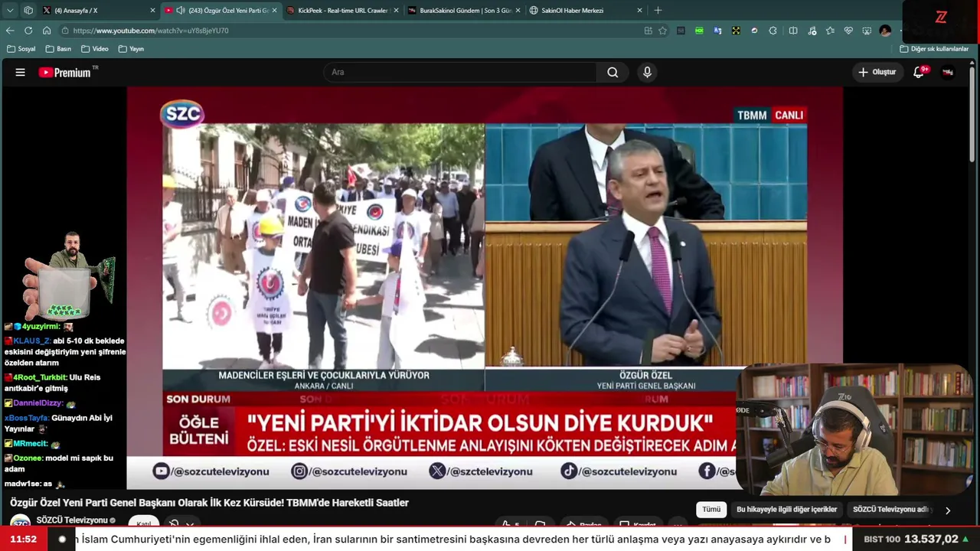Click the SZC logo in video
Viewport: 980px width, 551px height.
pyautogui.click(x=182, y=114)
